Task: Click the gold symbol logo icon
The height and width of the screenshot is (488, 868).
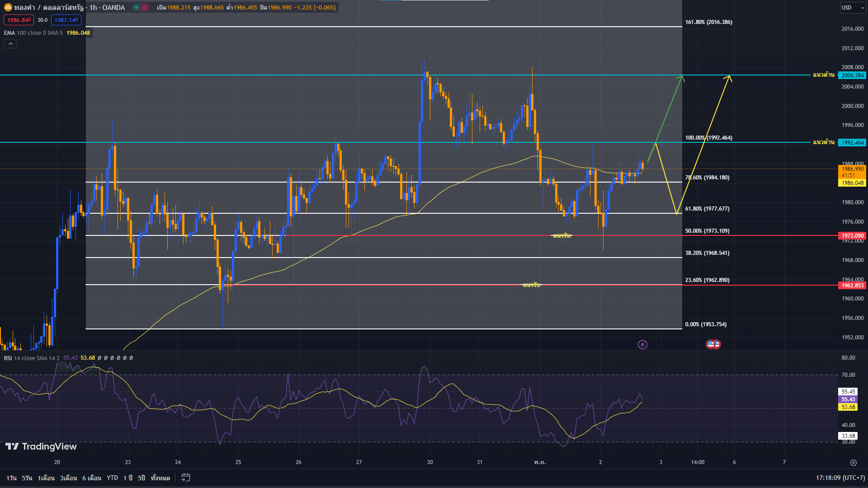Action: point(8,7)
